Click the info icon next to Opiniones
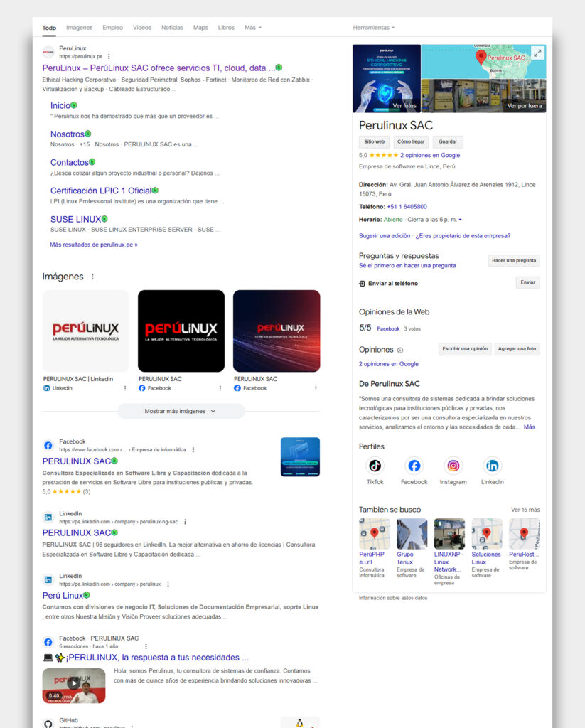Image resolution: width=585 pixels, height=728 pixels. (x=400, y=350)
